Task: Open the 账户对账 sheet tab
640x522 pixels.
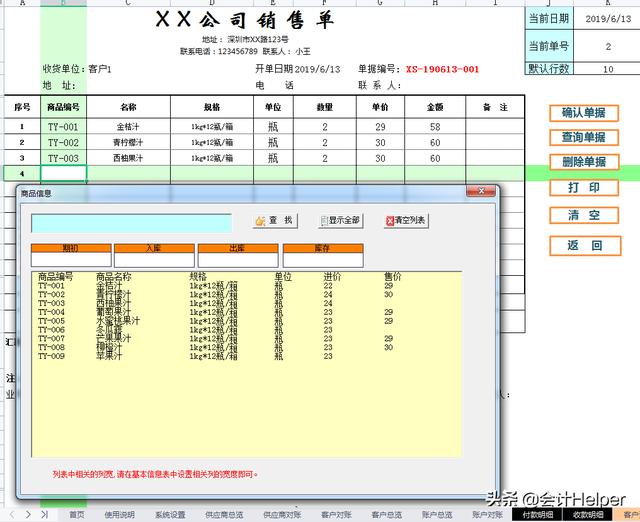Action: pos(487,515)
